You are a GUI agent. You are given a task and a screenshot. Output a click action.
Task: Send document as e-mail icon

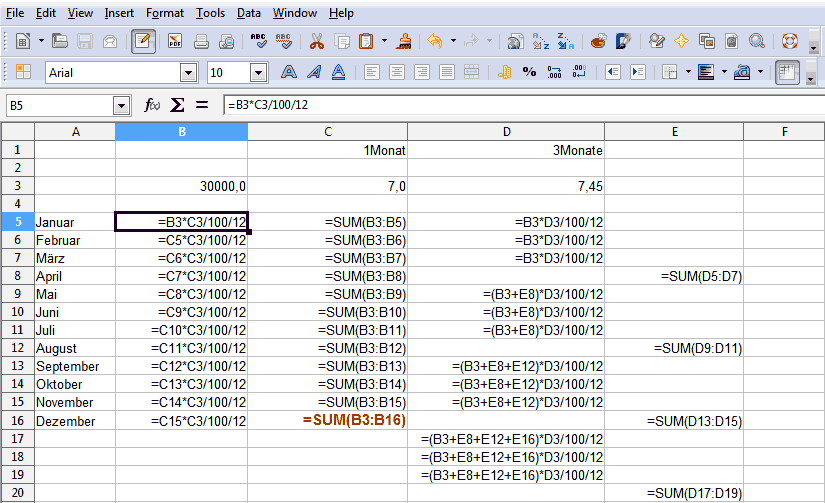pyautogui.click(x=110, y=41)
